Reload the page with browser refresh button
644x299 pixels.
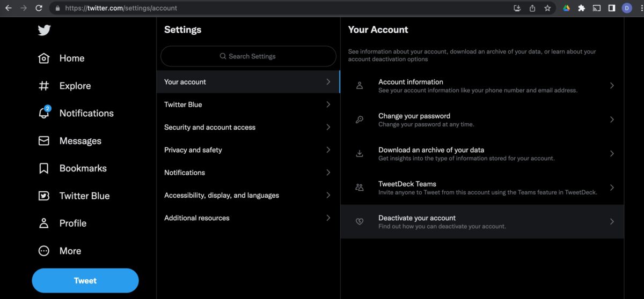coord(39,8)
